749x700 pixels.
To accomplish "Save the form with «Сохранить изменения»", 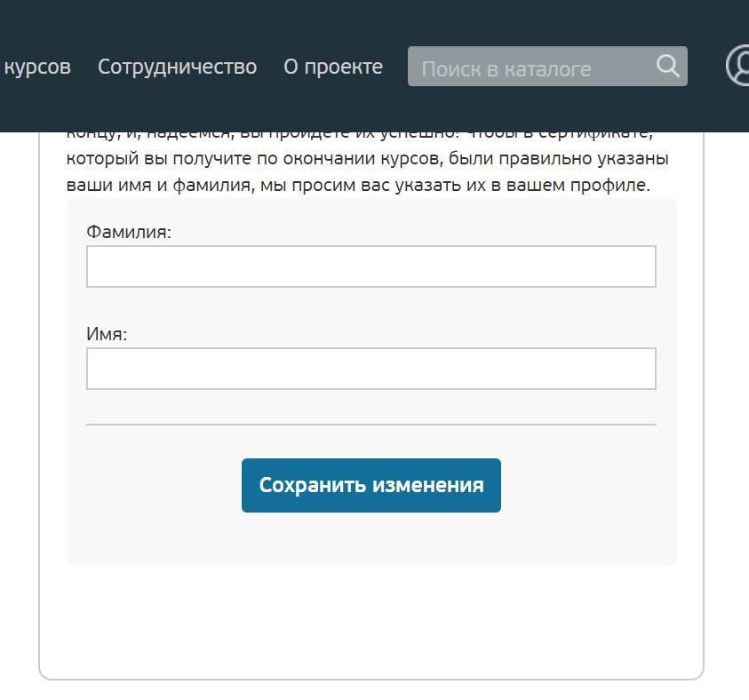I will click(x=371, y=486).
